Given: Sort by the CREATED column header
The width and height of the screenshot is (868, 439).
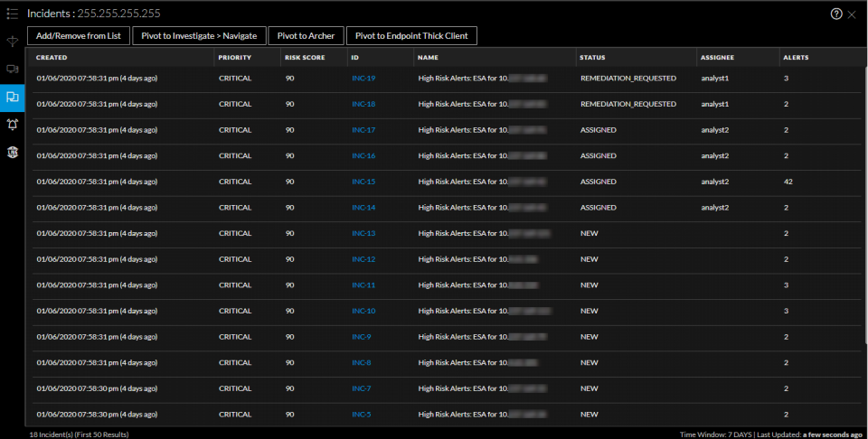Looking at the screenshot, I should click(x=52, y=58).
